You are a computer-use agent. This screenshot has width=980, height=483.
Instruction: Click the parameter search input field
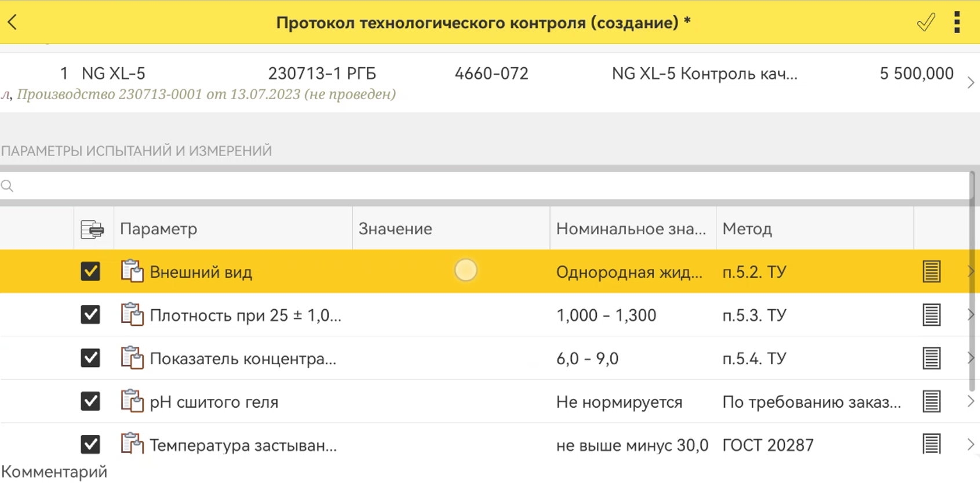pos(487,186)
